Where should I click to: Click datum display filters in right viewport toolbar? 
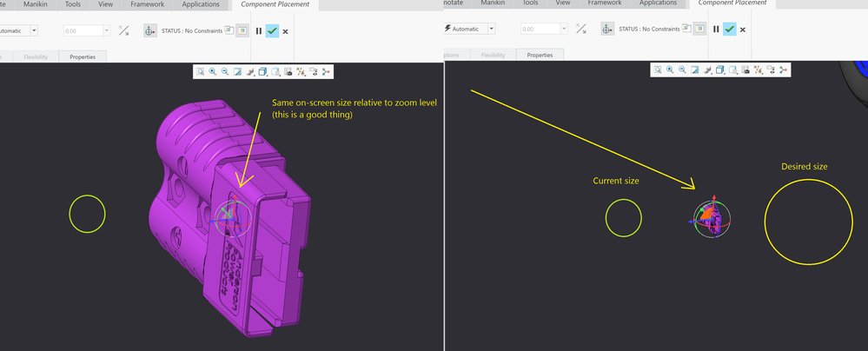(758, 70)
